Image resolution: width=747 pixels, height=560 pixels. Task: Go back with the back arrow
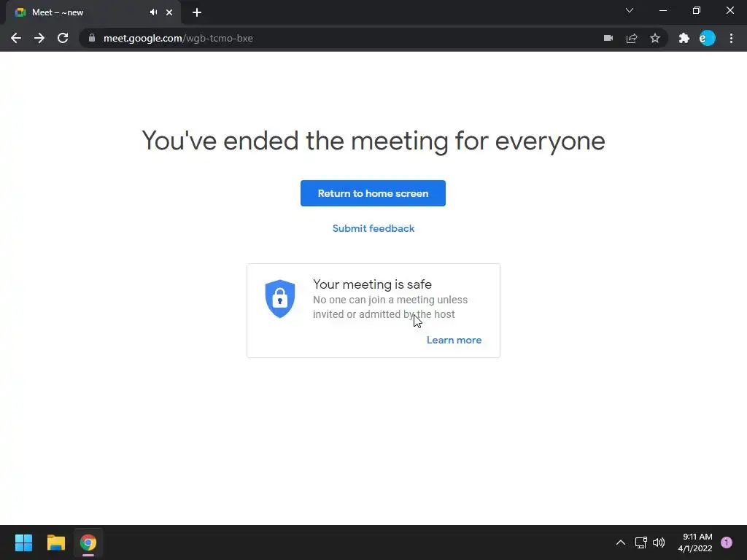(x=16, y=38)
